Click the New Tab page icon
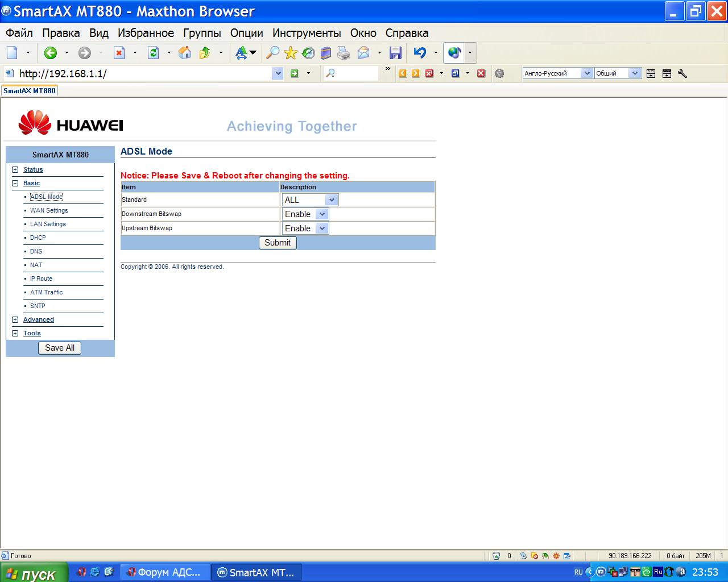This screenshot has width=728, height=582. click(12, 53)
